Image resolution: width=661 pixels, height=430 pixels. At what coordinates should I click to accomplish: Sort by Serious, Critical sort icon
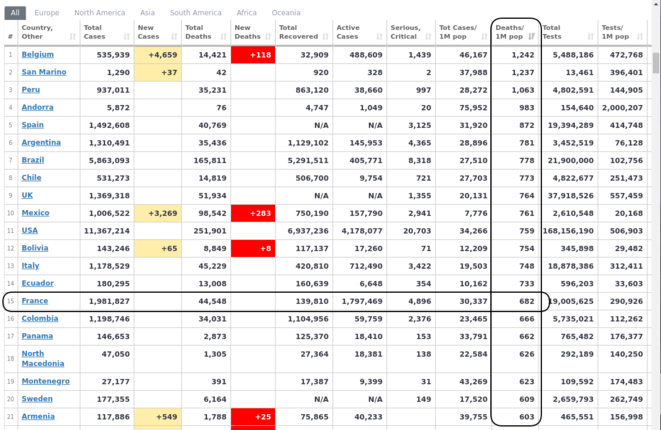point(428,37)
